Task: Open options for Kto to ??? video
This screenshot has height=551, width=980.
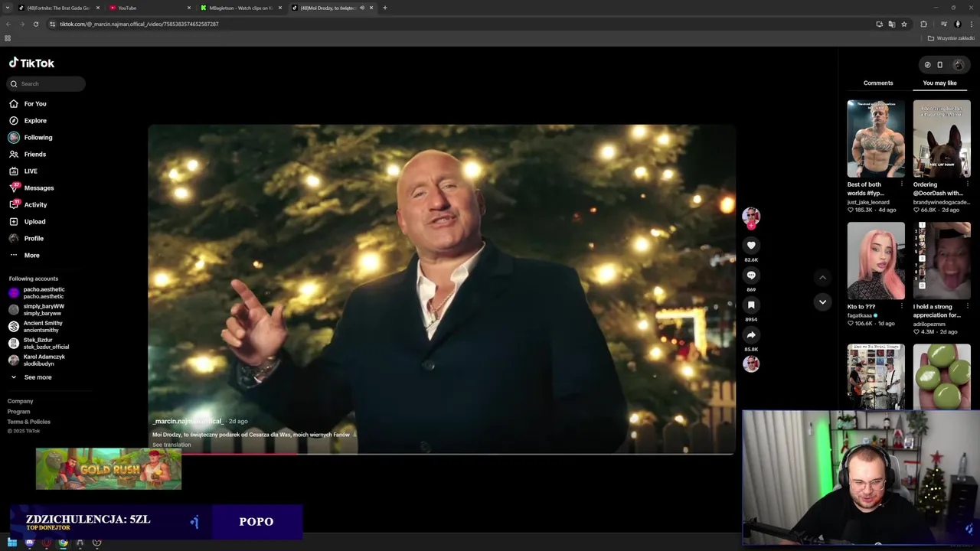Action: [901, 306]
